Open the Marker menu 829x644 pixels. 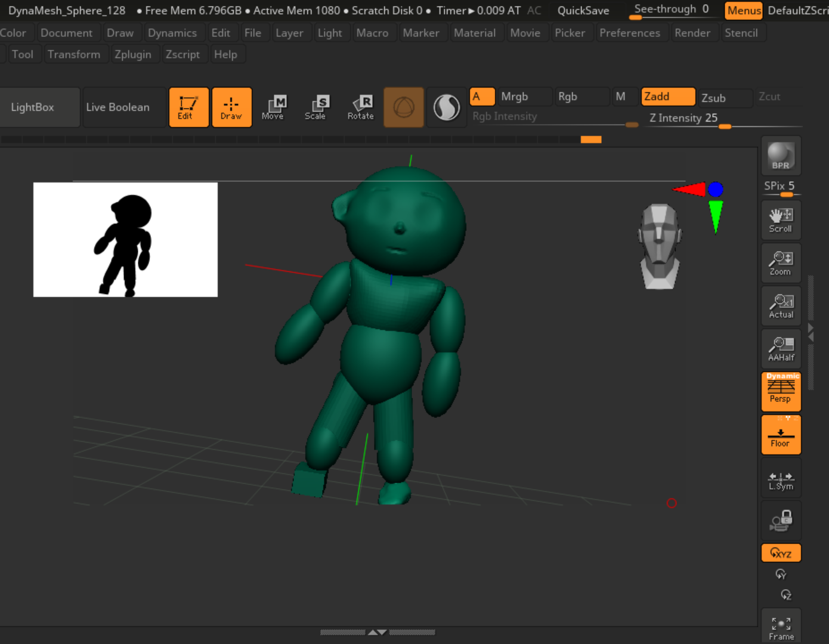point(421,33)
